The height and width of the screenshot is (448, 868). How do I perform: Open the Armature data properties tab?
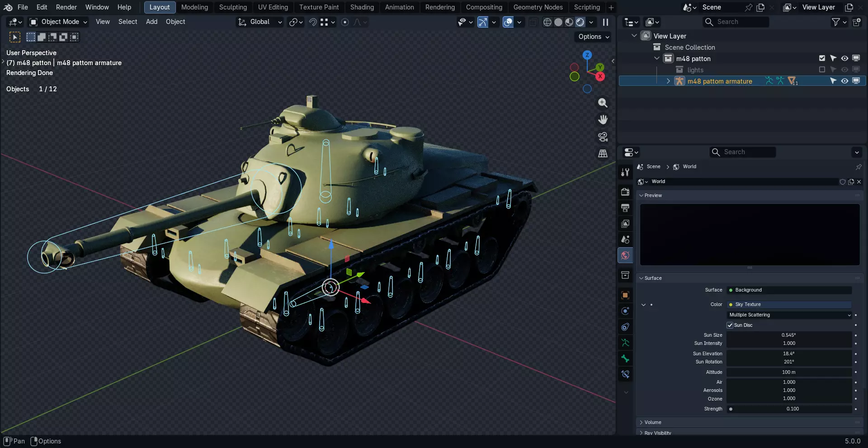[625, 343]
